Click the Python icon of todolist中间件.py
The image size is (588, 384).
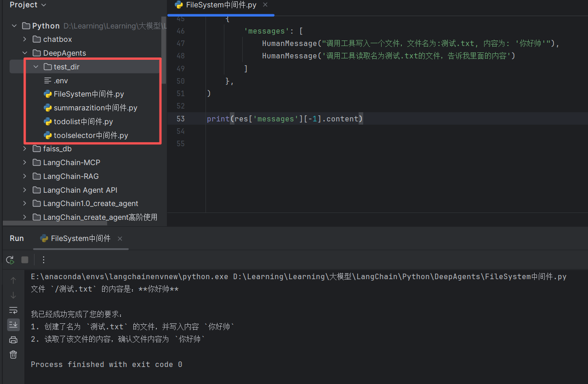(x=47, y=122)
